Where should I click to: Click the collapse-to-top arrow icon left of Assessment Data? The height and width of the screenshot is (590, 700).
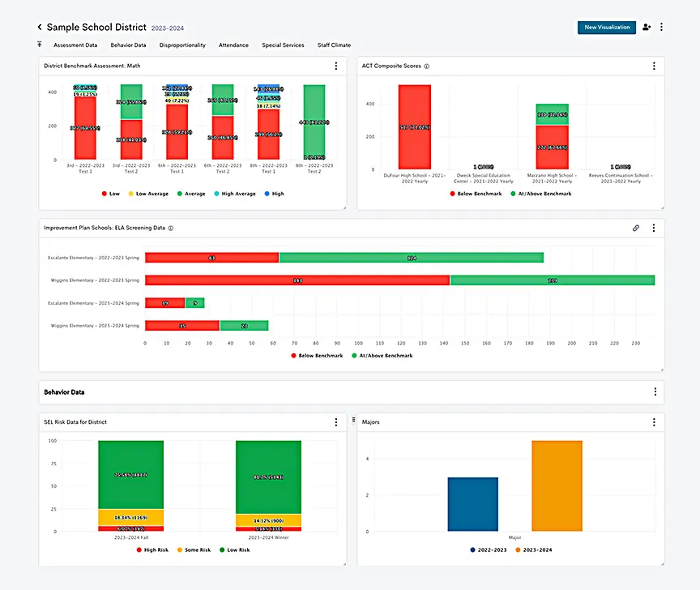(40, 45)
